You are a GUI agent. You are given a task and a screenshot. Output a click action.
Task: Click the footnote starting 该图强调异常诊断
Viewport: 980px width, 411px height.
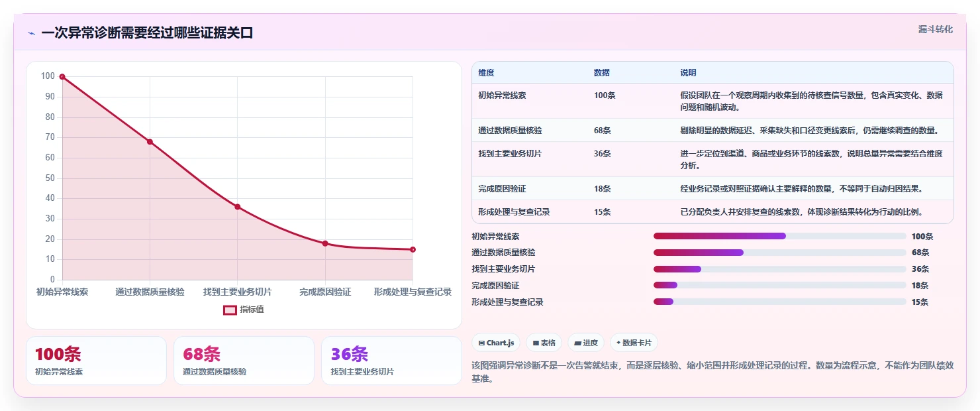click(712, 373)
